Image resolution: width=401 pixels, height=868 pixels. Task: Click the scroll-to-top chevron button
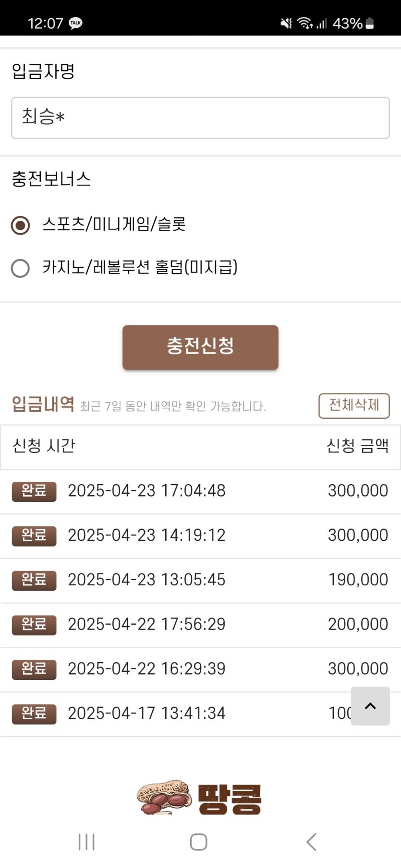(370, 706)
